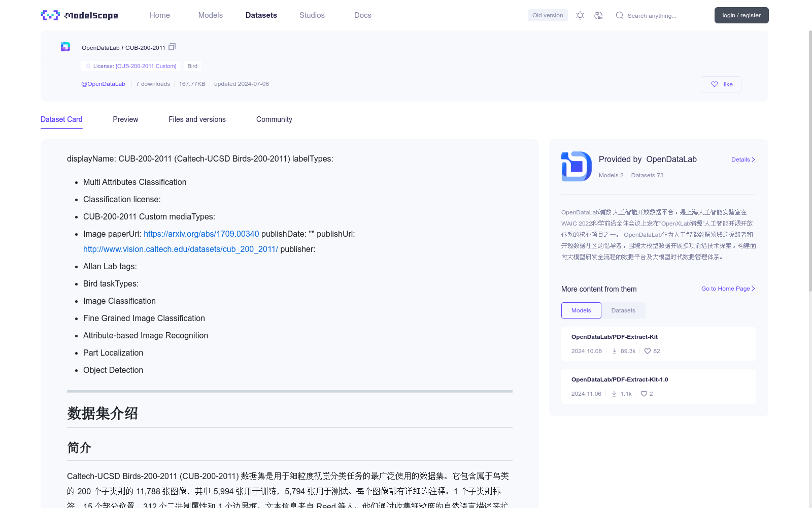Open the Docs nav item
The width and height of the screenshot is (812, 508).
tap(363, 15)
